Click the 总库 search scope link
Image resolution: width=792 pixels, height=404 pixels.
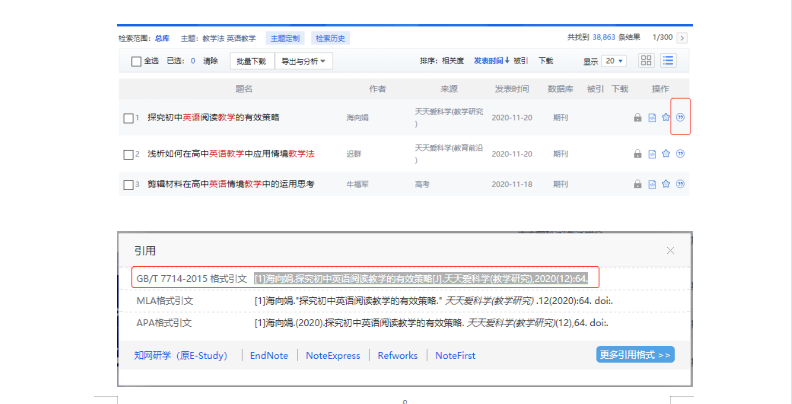[162, 38]
